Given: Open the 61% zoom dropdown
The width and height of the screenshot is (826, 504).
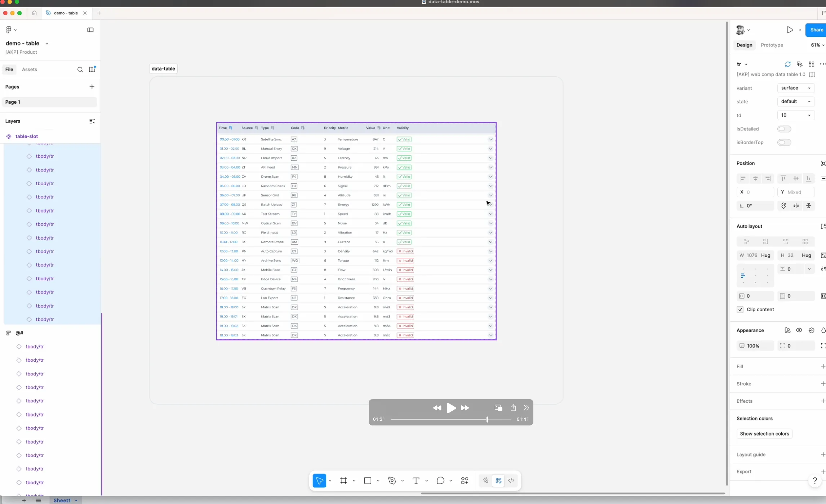Looking at the screenshot, I should click(817, 45).
